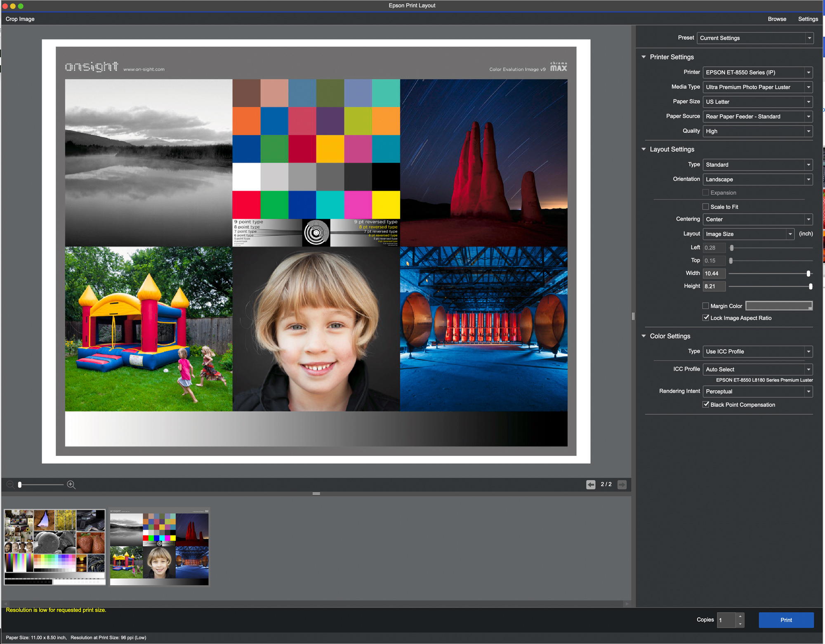Open the ICC Profile Auto Select dropdown
Viewport: 825px width, 644px height.
pyautogui.click(x=758, y=369)
